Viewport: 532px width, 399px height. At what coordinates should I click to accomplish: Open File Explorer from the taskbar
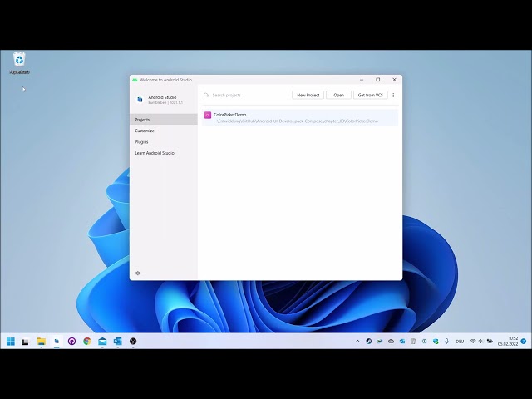(x=41, y=342)
